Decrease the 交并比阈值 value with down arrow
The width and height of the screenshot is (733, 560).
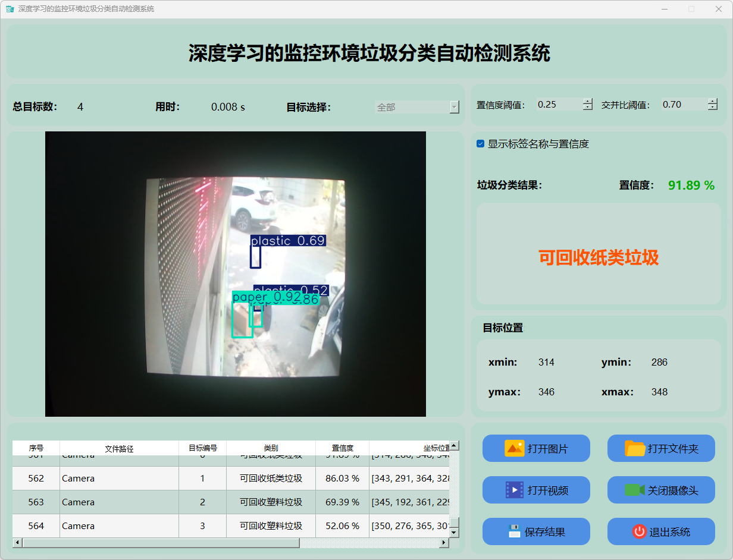(713, 108)
